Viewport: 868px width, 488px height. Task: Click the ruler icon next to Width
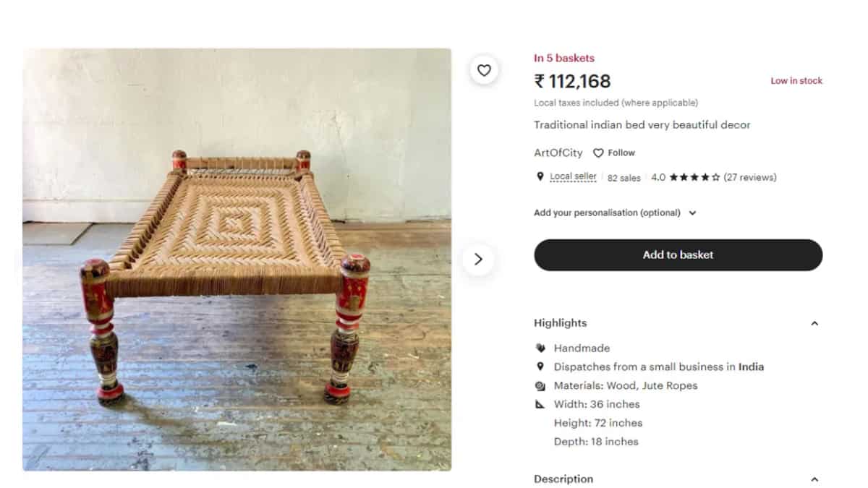click(540, 404)
